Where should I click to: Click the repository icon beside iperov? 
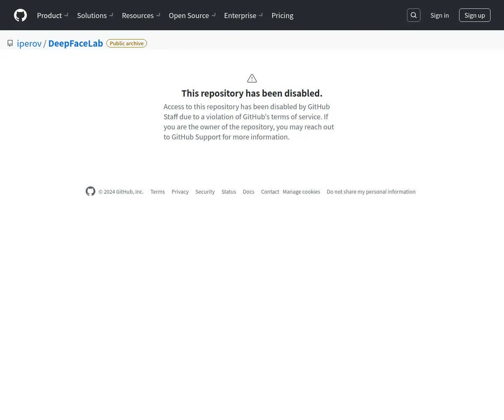[10, 43]
